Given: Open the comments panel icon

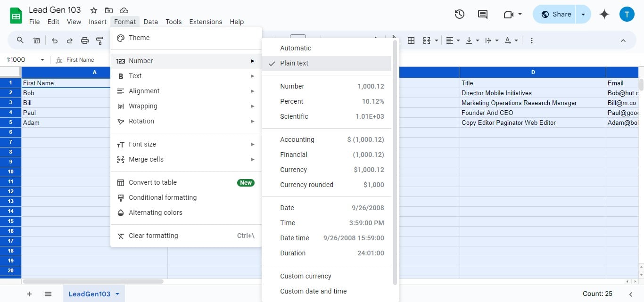Looking at the screenshot, I should point(482,14).
